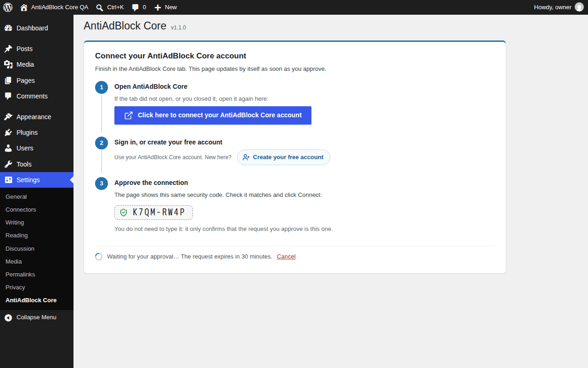Open the site home icon
Screen dimensions: 588x368
point(24,7)
